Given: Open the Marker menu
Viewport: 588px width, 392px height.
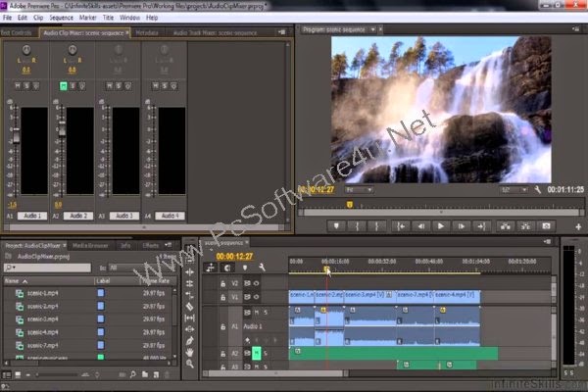Looking at the screenshot, I should 88,18.
